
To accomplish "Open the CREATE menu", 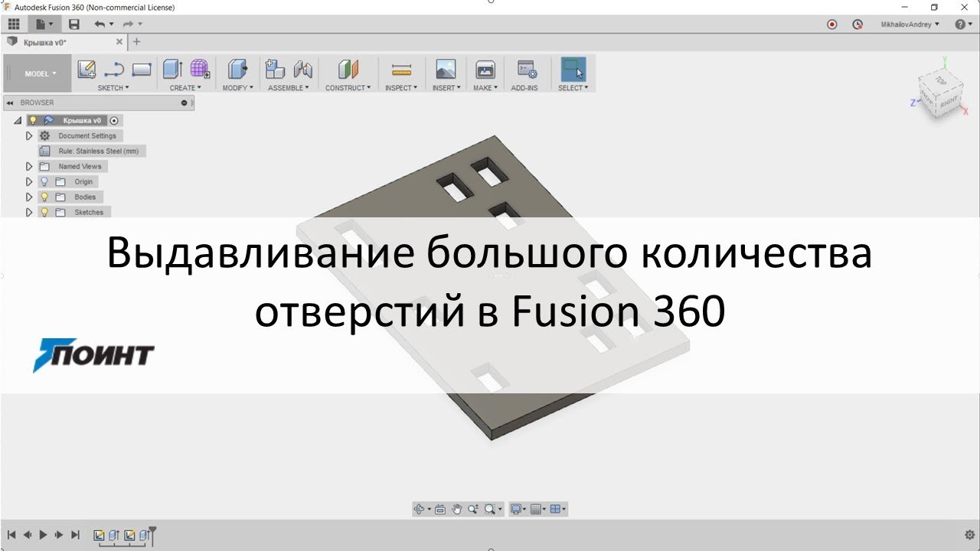I will (x=185, y=88).
